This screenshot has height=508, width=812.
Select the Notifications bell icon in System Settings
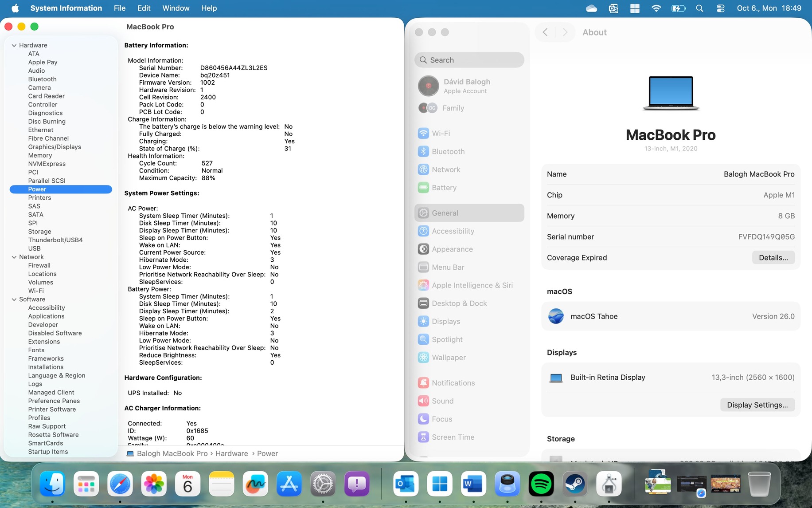(423, 383)
